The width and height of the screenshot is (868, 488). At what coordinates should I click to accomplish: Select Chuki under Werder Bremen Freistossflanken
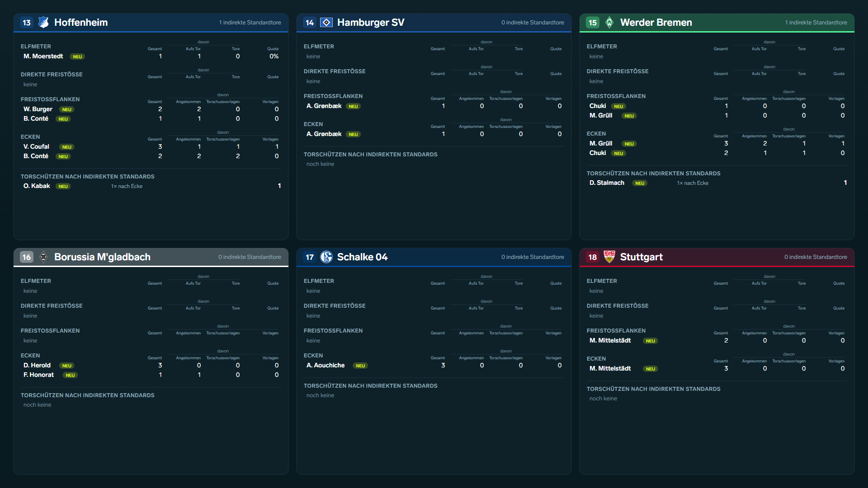coord(598,106)
